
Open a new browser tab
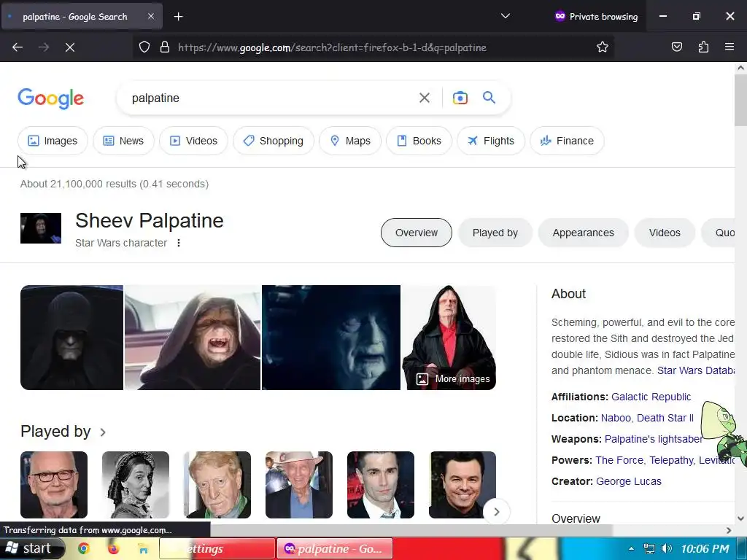click(x=178, y=17)
